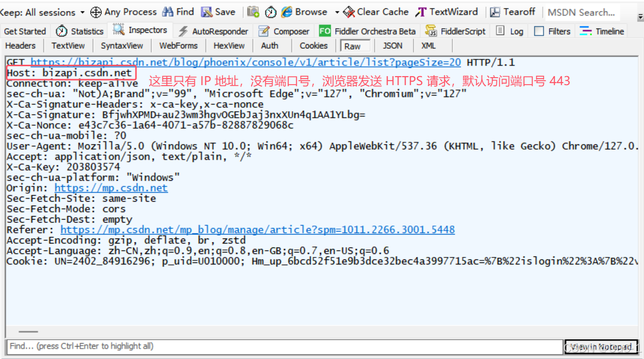Click the Connection: keep-alive header line
644x359 pixels.
pyautogui.click(x=72, y=84)
